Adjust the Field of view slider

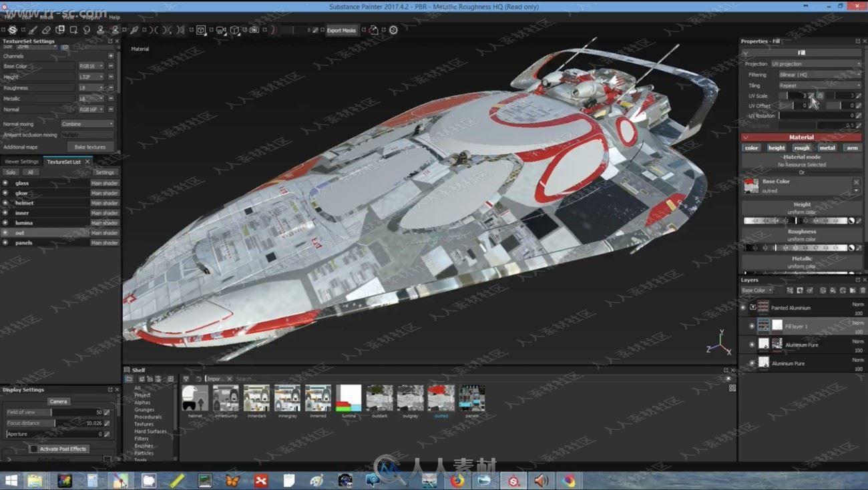53,413
